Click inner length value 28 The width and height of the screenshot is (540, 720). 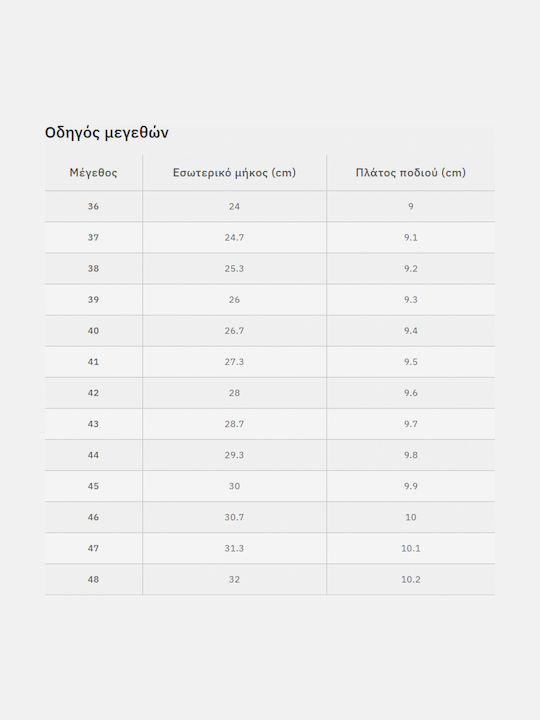click(x=234, y=393)
